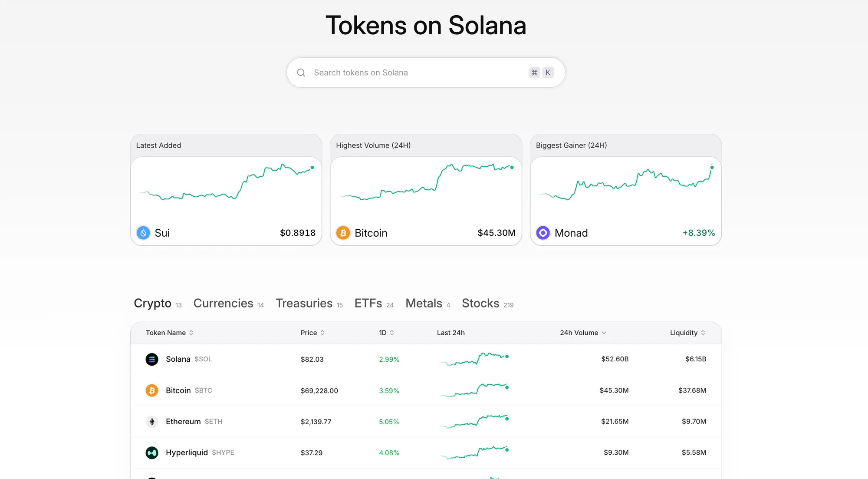Click the Solana logo in table row
868x479 pixels.
152,359
